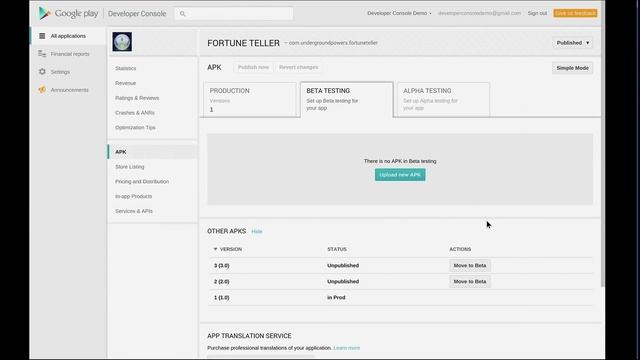Open Store Listing section
The width and height of the screenshot is (640, 360).
point(129,167)
